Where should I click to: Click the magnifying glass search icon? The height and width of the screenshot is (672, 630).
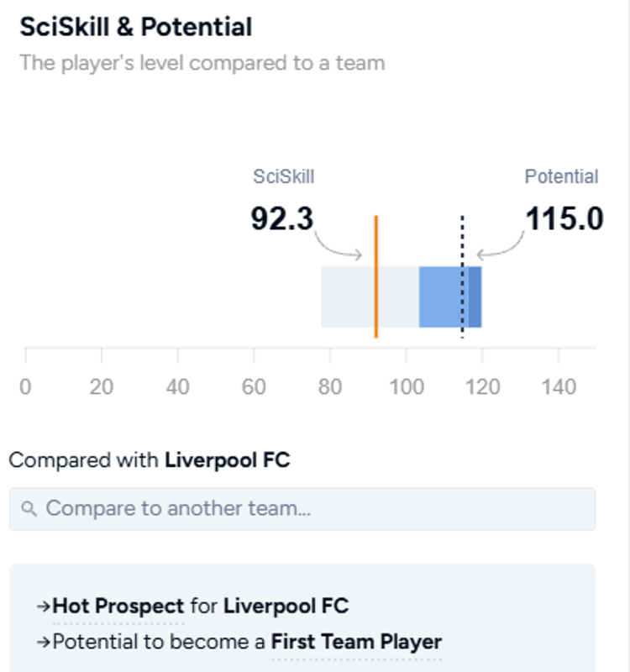pos(29,507)
